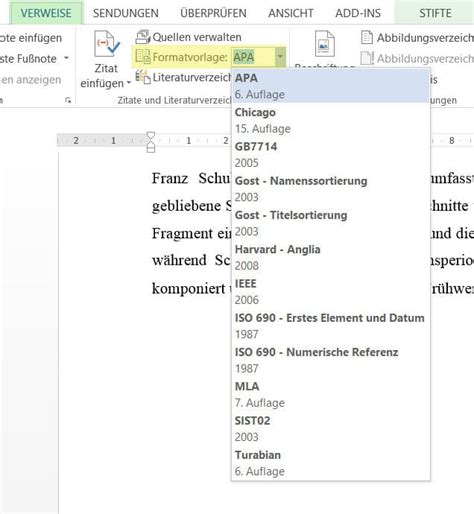Open the ÜBERPRÜFEN tab
This screenshot has height=514, width=474.
coord(213,13)
